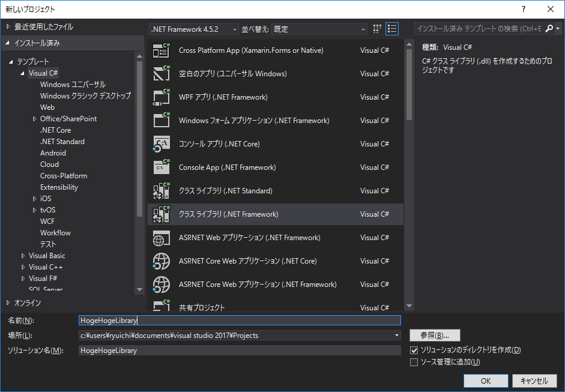Open the dialog help question mark

[x=524, y=9]
